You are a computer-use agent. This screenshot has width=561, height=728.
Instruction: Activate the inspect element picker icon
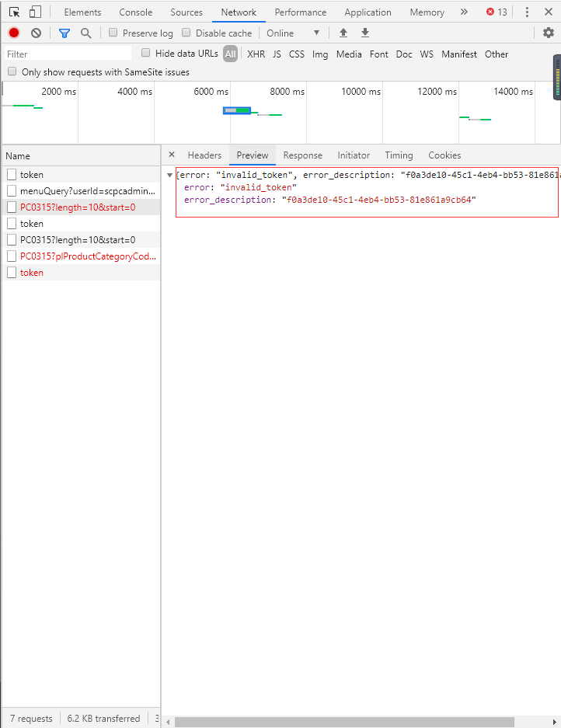(x=15, y=12)
